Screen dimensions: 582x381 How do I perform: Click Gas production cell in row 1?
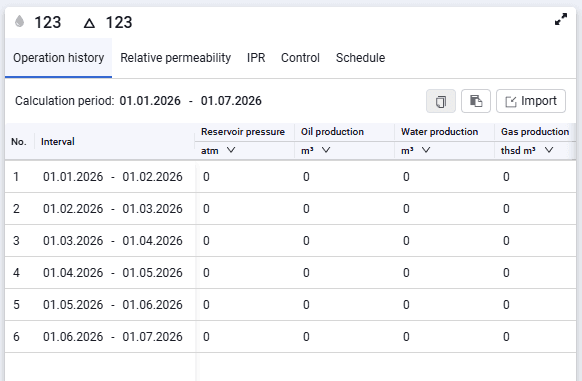[535, 177]
